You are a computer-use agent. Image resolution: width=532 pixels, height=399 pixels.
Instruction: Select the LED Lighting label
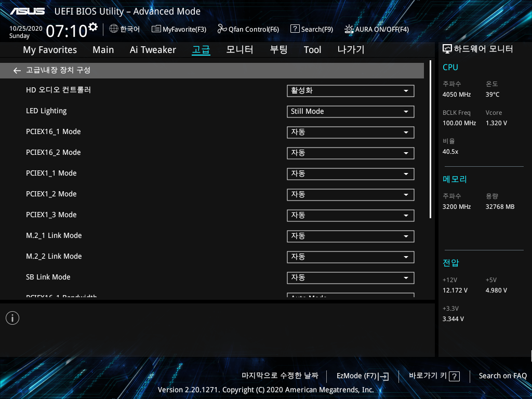tap(46, 111)
